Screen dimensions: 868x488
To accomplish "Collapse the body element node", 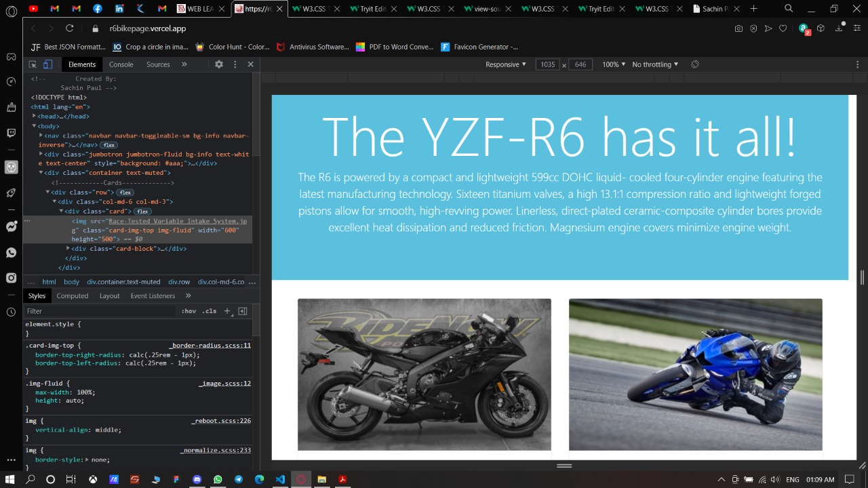I will (34, 126).
